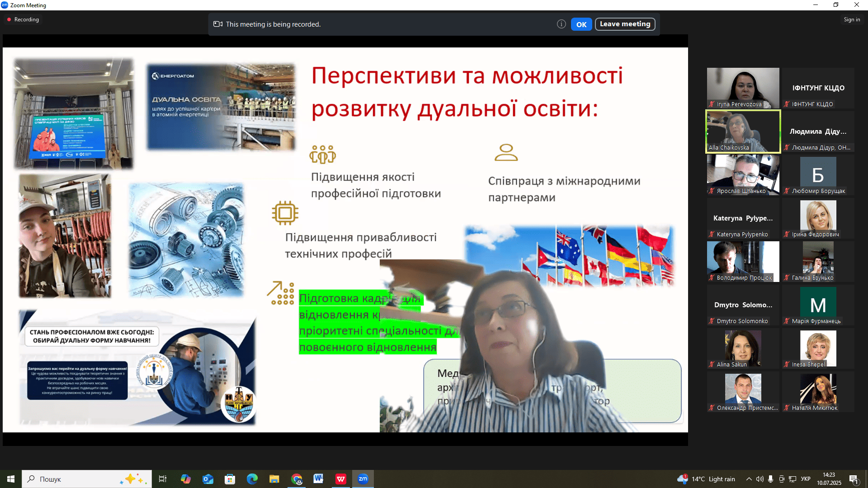This screenshot has height=488, width=868.
Task: Click the camera icon in recording banner
Action: click(x=218, y=24)
